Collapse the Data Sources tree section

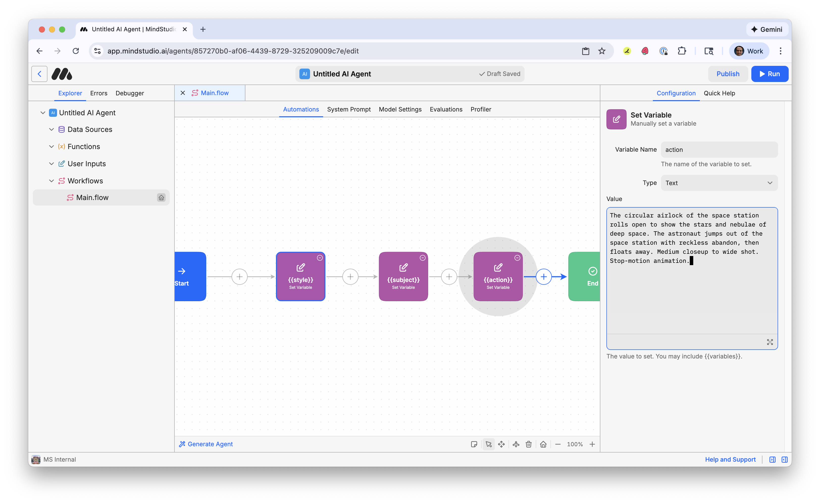[51, 129]
